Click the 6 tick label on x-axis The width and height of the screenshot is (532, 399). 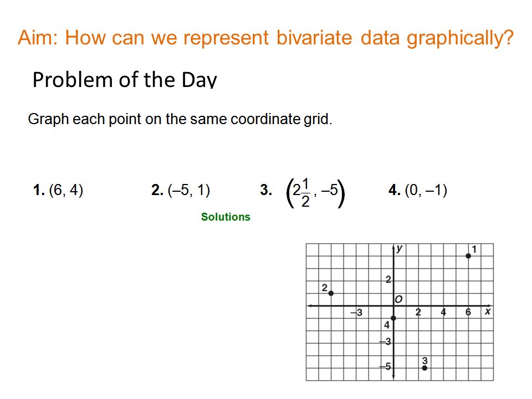(468, 312)
